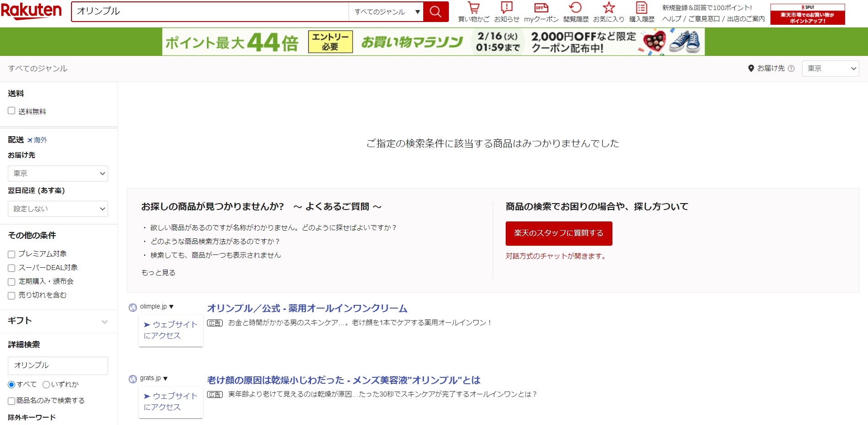This screenshot has height=425, width=868.
Task: Click the すべてのジャンル breadcrumb
Action: click(38, 68)
